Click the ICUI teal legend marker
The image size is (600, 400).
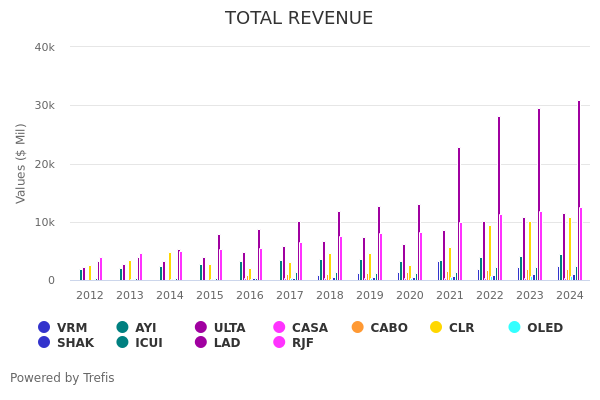(122, 343)
